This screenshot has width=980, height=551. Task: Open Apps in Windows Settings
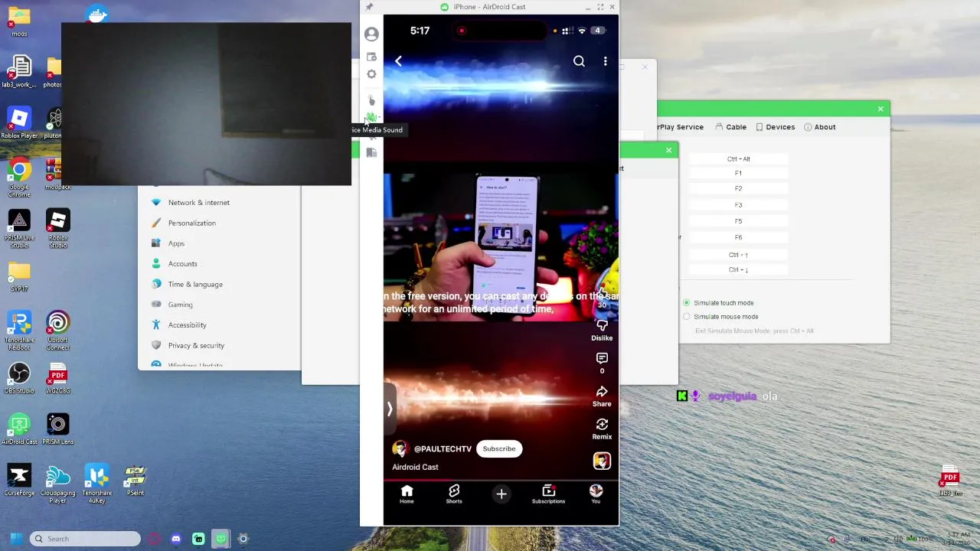coord(168,244)
